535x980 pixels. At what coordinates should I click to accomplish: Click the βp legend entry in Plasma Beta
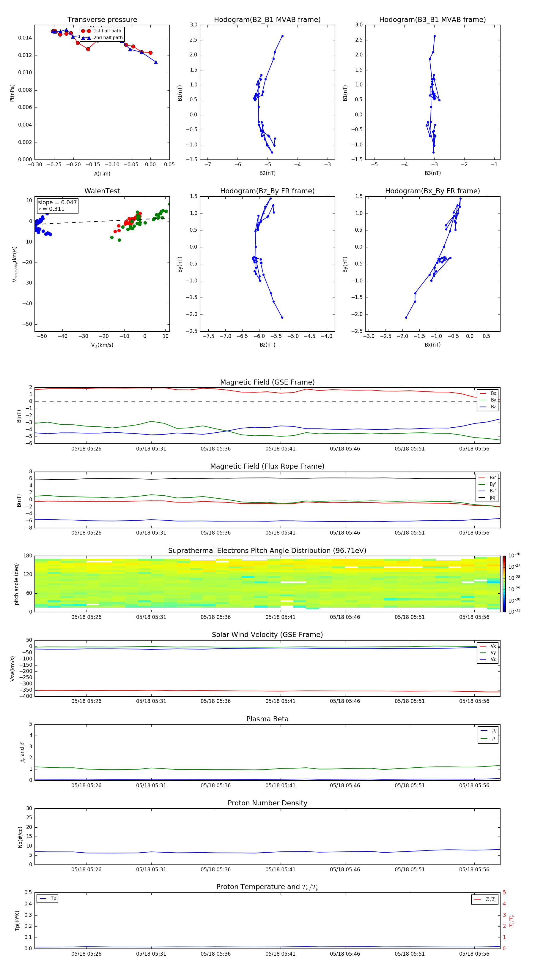[489, 731]
